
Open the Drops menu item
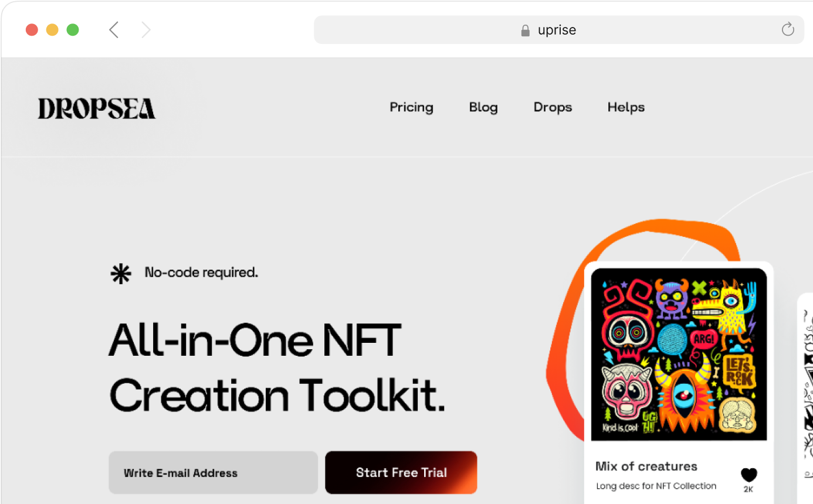tap(553, 107)
